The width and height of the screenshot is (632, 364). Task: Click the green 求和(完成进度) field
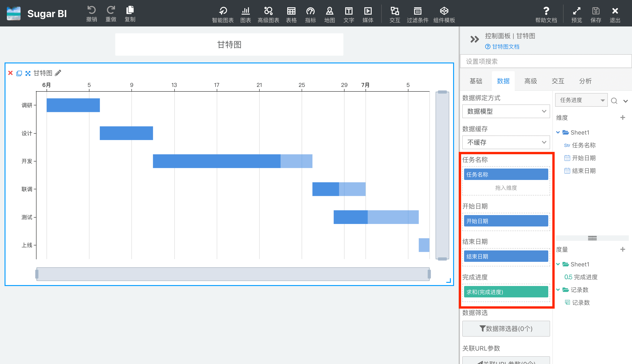(506, 292)
